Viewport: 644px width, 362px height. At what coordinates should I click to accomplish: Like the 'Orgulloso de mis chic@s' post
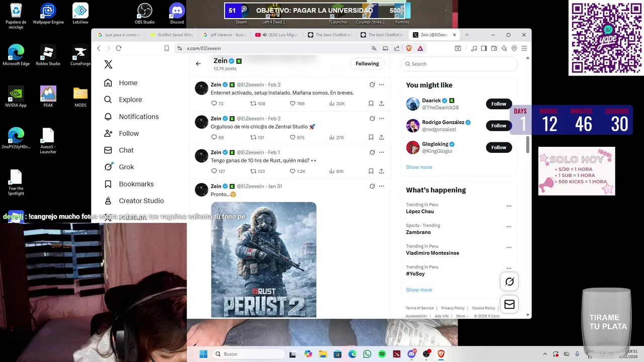(297, 137)
